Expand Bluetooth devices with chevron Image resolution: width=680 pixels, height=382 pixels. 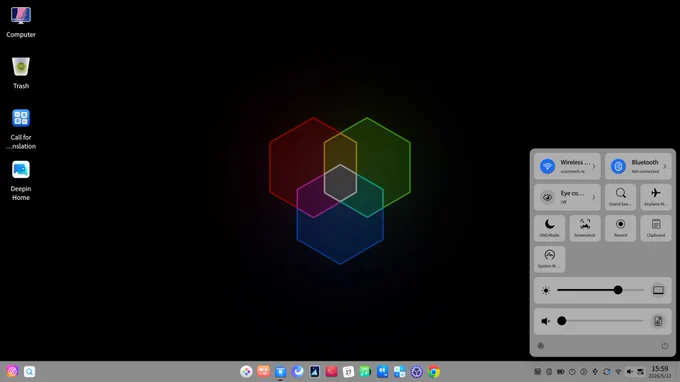[x=664, y=166]
